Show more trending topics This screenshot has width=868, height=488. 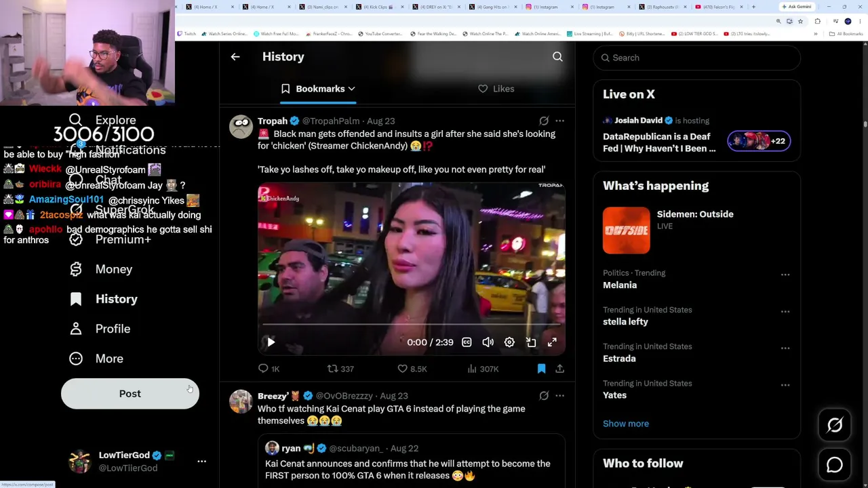click(x=626, y=424)
